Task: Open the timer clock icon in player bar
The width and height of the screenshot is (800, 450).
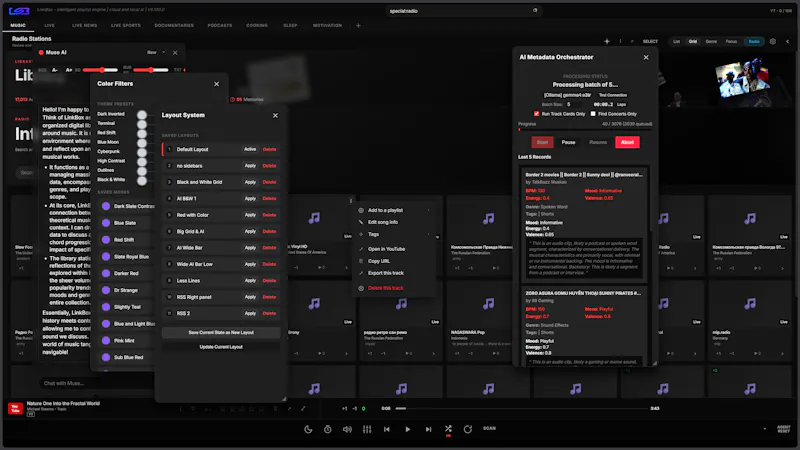Action: (328, 429)
